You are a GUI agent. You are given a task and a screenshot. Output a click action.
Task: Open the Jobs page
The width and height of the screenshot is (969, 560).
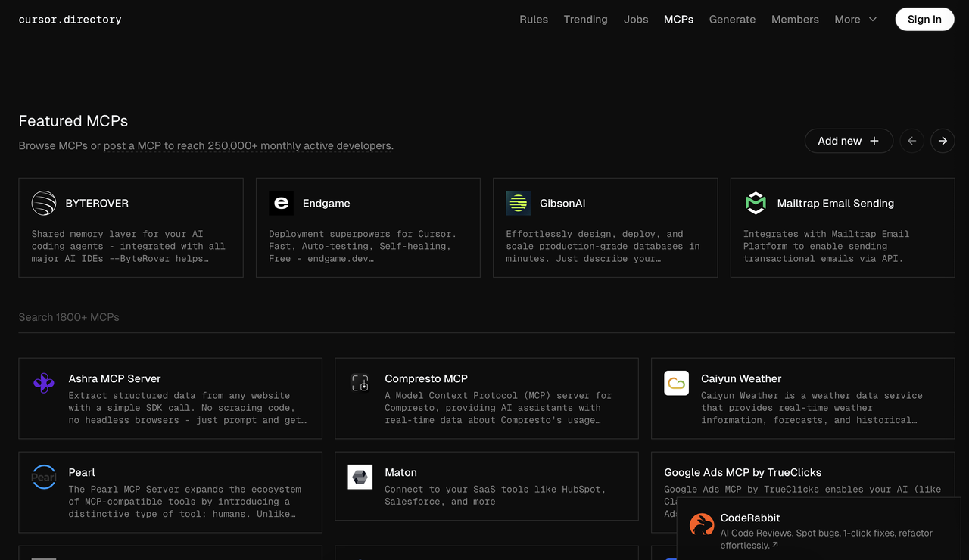[636, 20]
